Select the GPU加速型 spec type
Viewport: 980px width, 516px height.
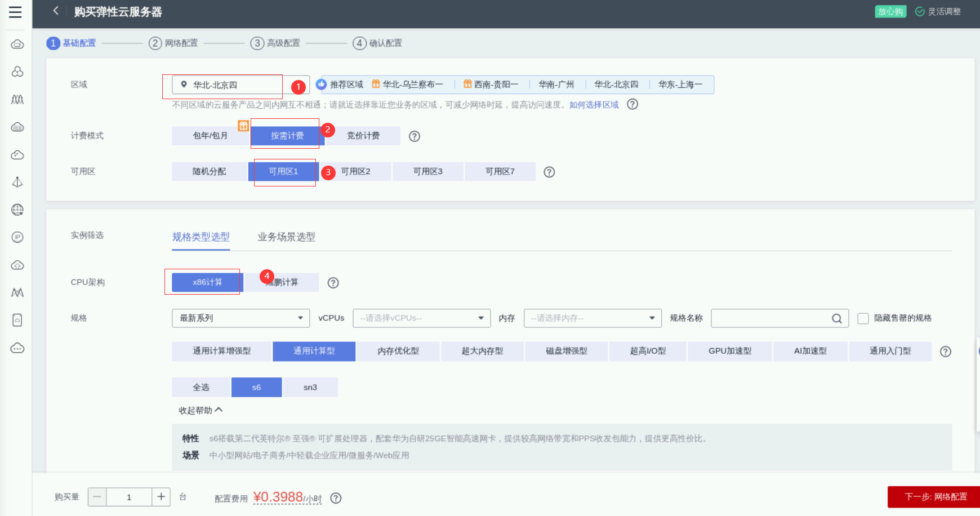(730, 351)
